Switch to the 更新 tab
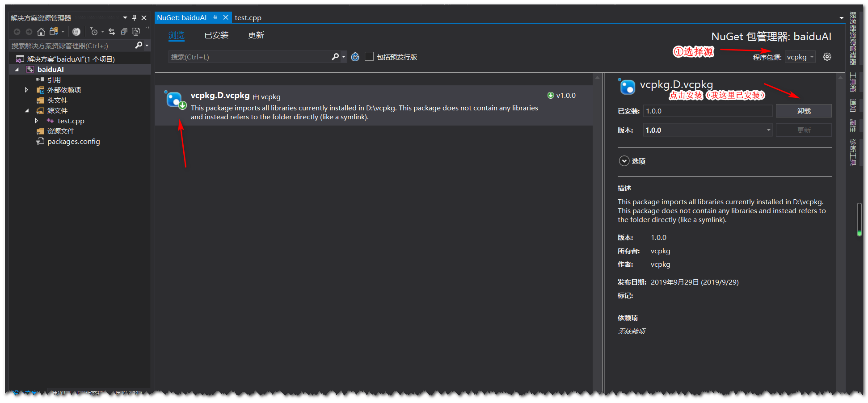This screenshot has height=403, width=868. (x=256, y=35)
